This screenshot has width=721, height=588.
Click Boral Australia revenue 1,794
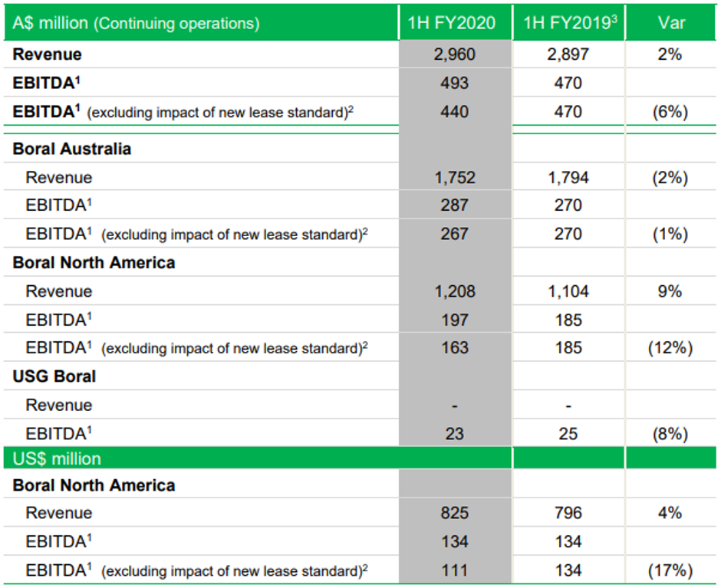[x=568, y=177]
